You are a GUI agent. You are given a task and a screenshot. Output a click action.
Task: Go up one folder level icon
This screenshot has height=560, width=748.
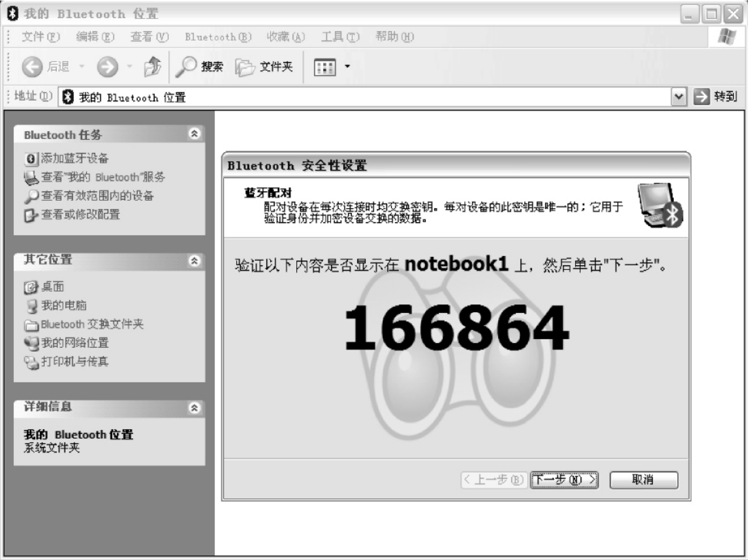point(152,66)
